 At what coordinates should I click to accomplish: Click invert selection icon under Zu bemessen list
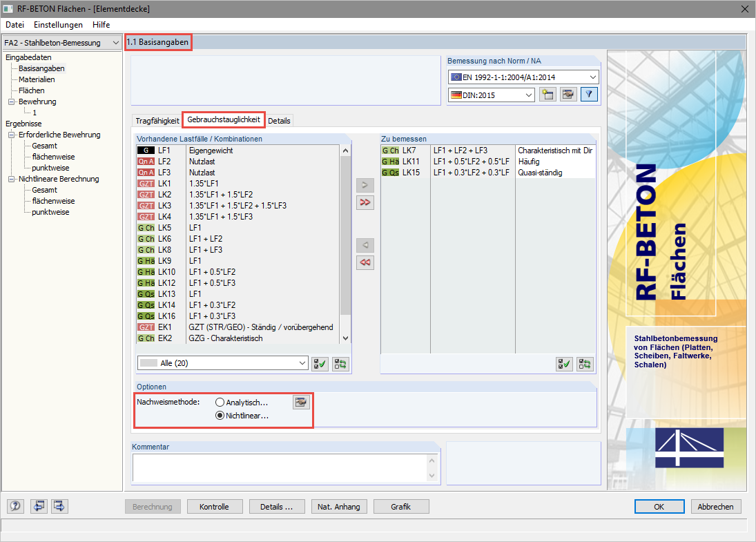click(585, 364)
